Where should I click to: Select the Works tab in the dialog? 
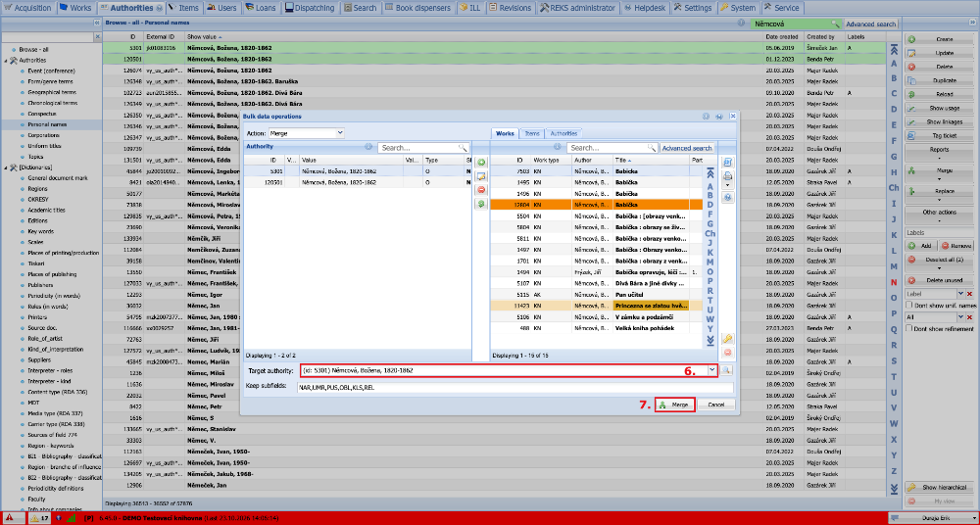[x=505, y=133]
